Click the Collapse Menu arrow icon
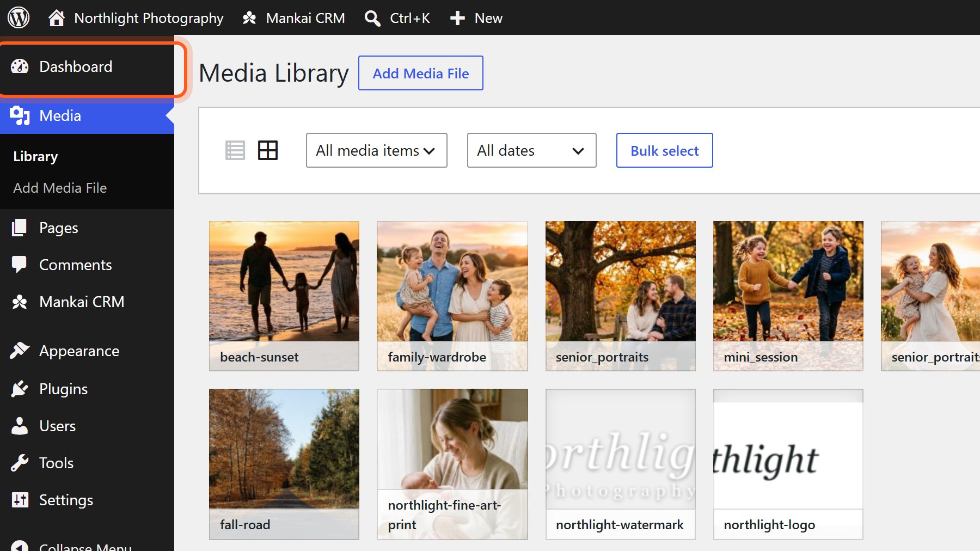 20,546
